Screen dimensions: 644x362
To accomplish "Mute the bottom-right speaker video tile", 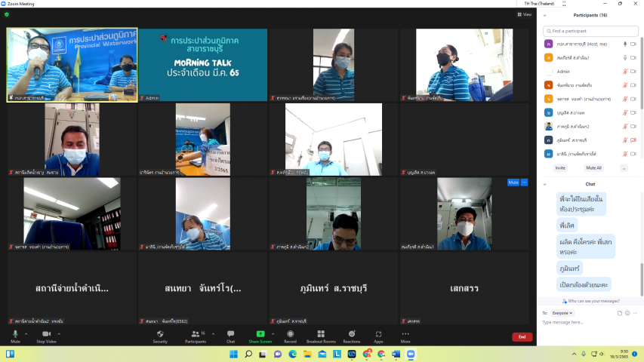I will tap(513, 183).
